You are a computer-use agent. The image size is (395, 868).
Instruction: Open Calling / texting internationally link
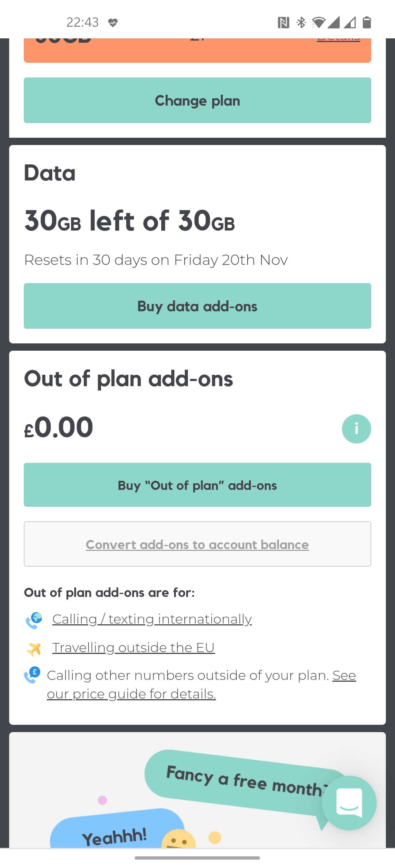pos(152,619)
